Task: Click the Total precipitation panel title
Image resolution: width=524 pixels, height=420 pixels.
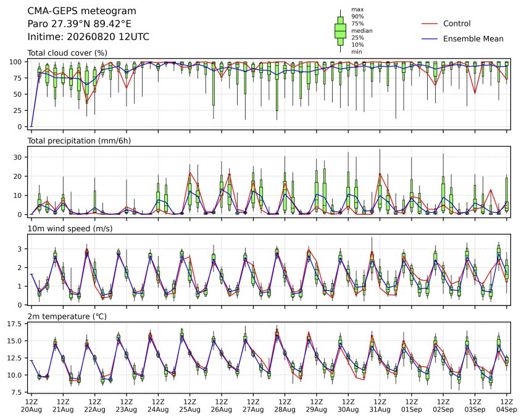Action: coord(79,141)
